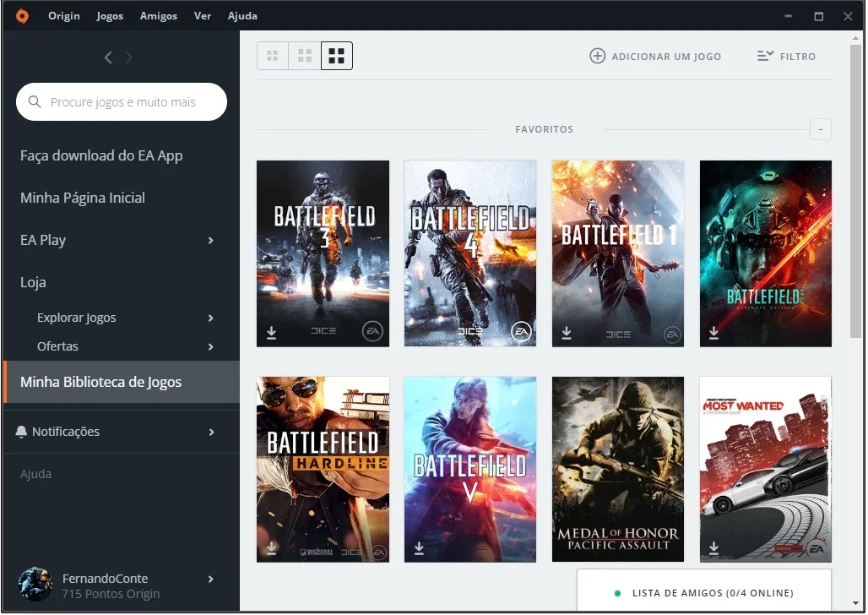Go forward with the right arrow

(129, 57)
